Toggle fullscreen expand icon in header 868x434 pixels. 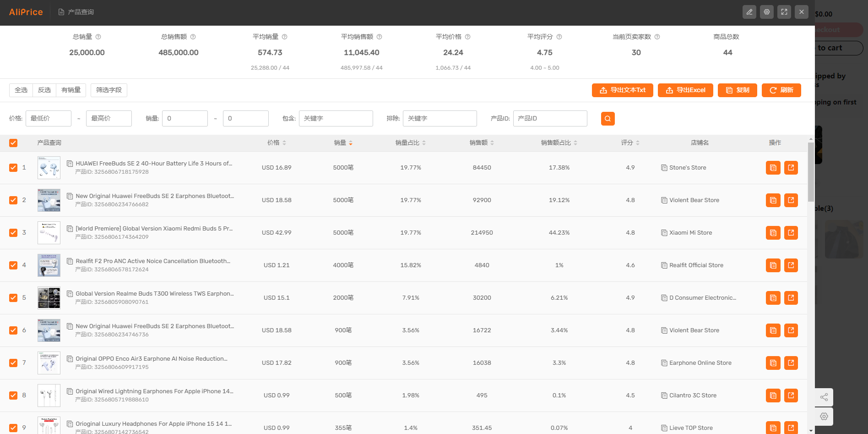[x=784, y=12]
